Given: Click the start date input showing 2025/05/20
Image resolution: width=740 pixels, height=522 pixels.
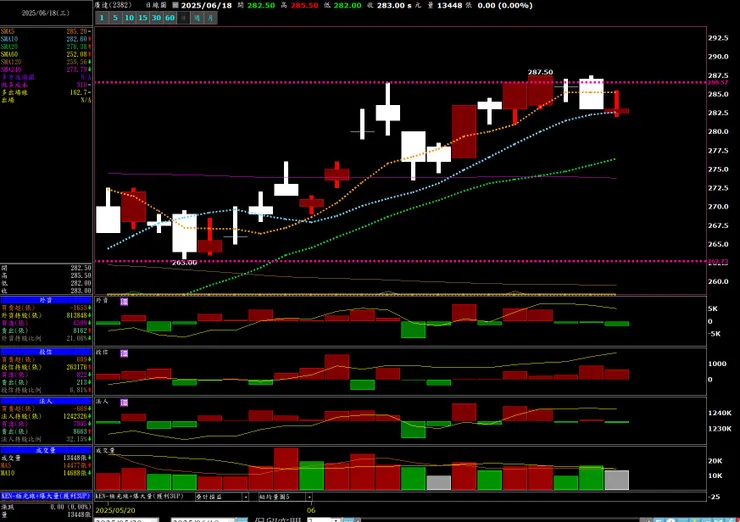Looking at the screenshot, I should click(126, 520).
